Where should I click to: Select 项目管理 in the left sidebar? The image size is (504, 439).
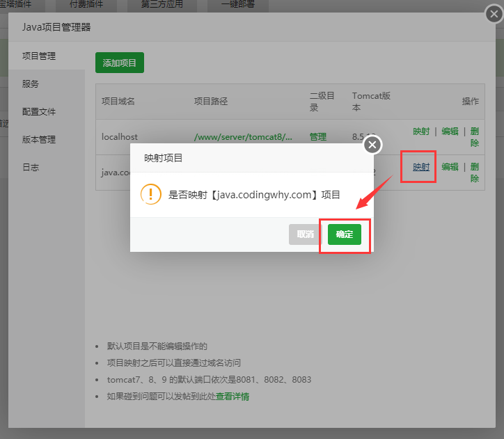(39, 56)
